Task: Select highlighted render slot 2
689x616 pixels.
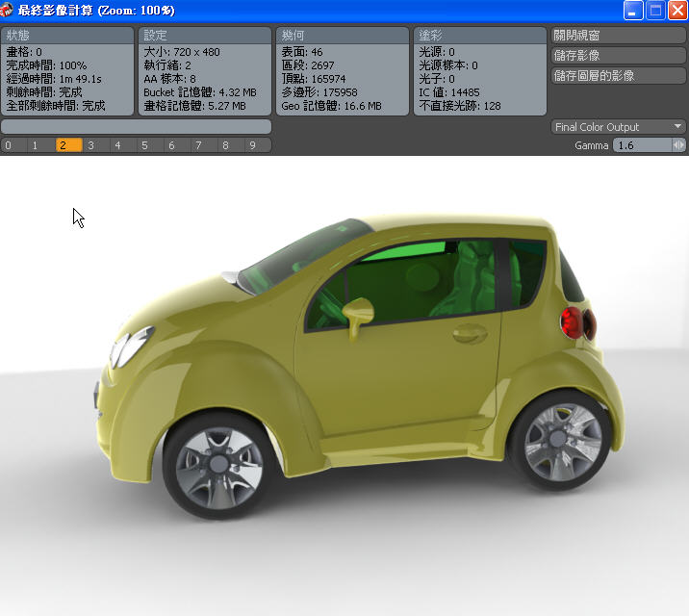Action: [68, 145]
